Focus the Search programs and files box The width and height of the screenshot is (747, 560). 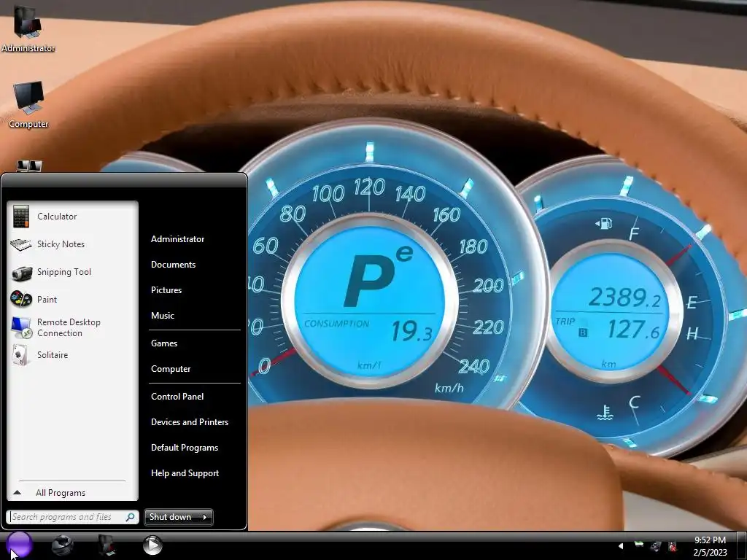(x=72, y=517)
